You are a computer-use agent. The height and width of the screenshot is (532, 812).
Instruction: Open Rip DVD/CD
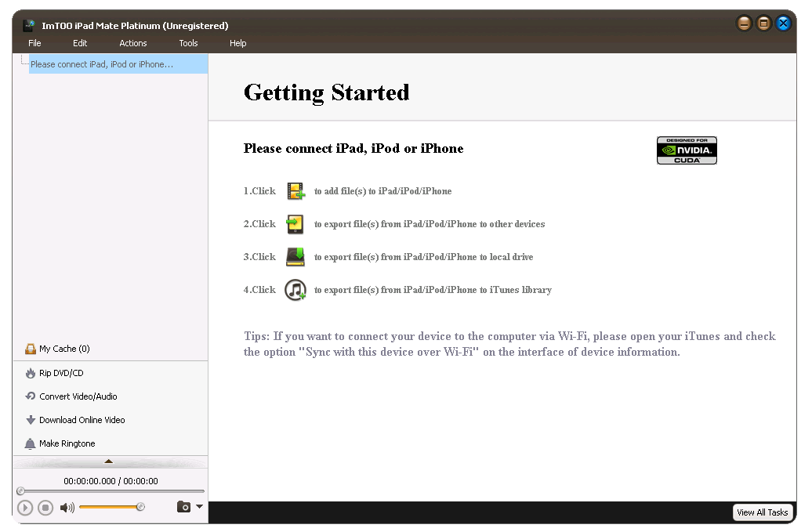pos(61,373)
